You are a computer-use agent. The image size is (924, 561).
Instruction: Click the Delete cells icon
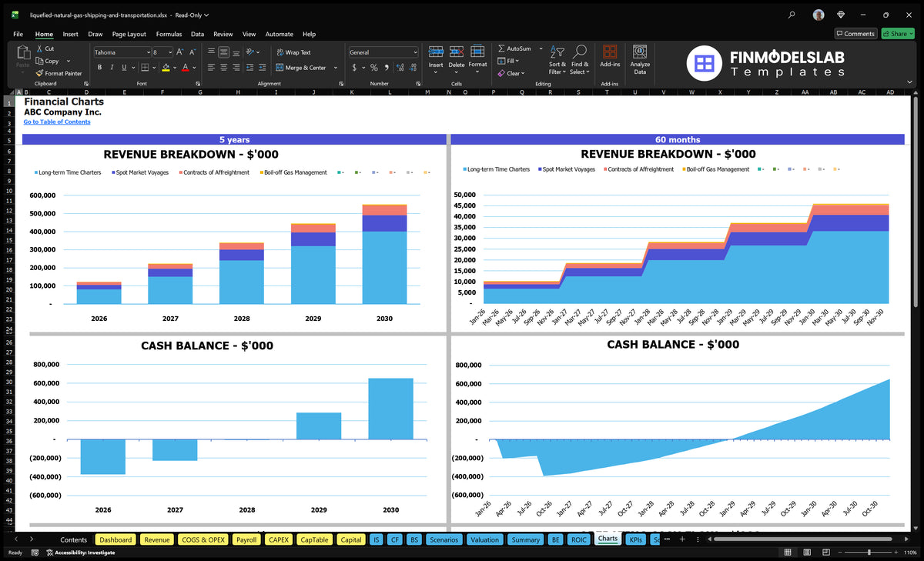tap(457, 52)
